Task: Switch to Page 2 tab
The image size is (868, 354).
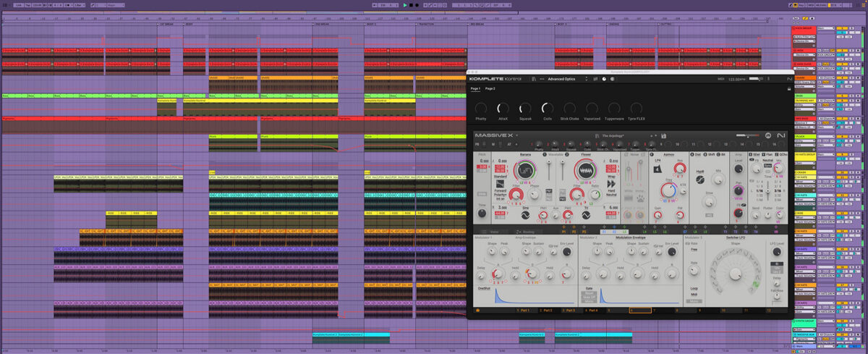Action: pos(490,88)
